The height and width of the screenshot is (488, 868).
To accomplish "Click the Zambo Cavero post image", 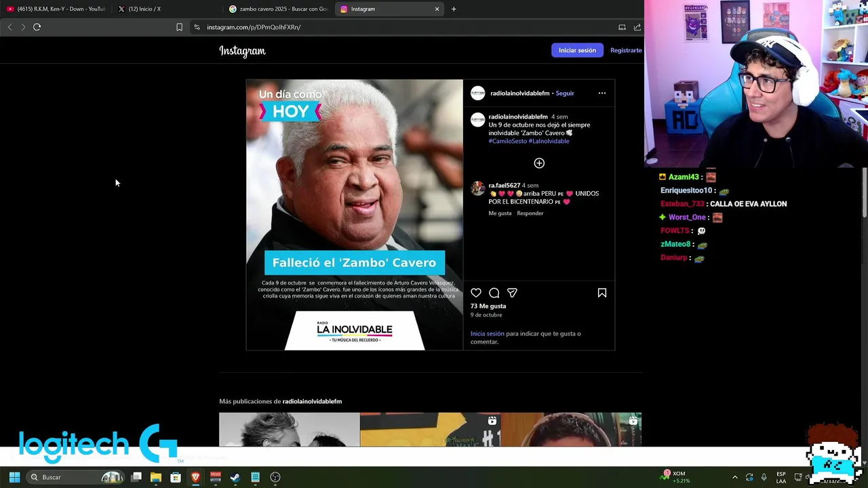I will pyautogui.click(x=355, y=215).
